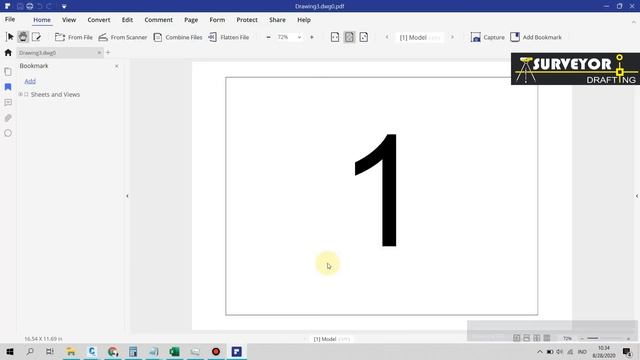Expand Sheets and Views bookmark
Viewport: 640px width, 360px height.
tap(20, 94)
